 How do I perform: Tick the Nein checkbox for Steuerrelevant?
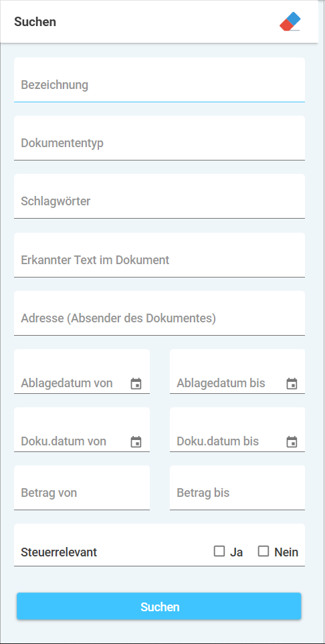coord(263,551)
